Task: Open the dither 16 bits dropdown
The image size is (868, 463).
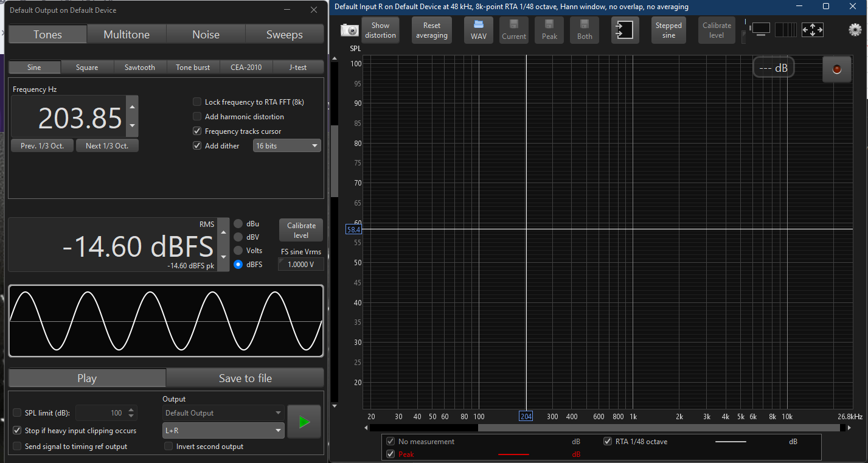Action: (286, 146)
